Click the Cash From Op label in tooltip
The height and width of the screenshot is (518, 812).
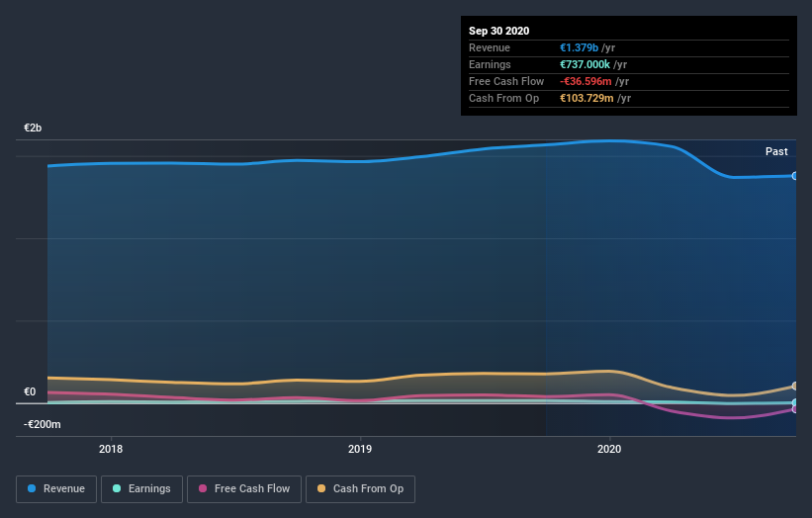503,98
